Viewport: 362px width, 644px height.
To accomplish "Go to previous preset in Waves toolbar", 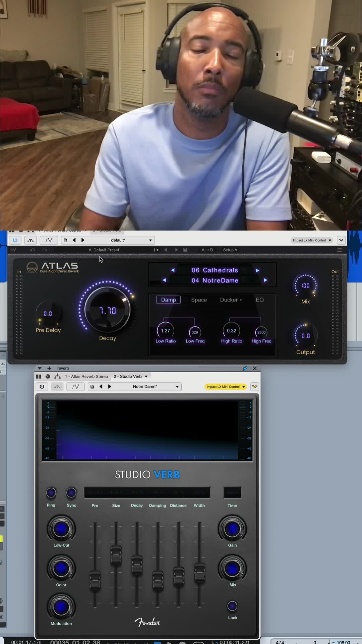I will [165, 250].
